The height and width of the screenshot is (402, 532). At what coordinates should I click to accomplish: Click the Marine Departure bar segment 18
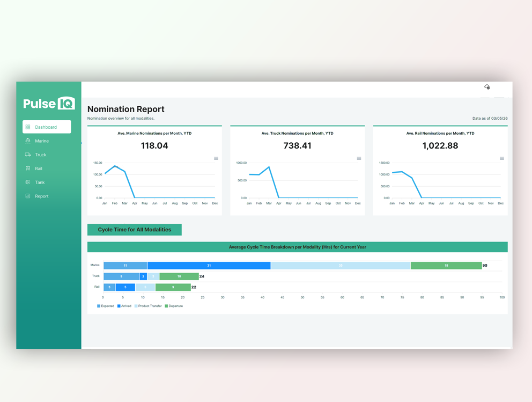[446, 266]
